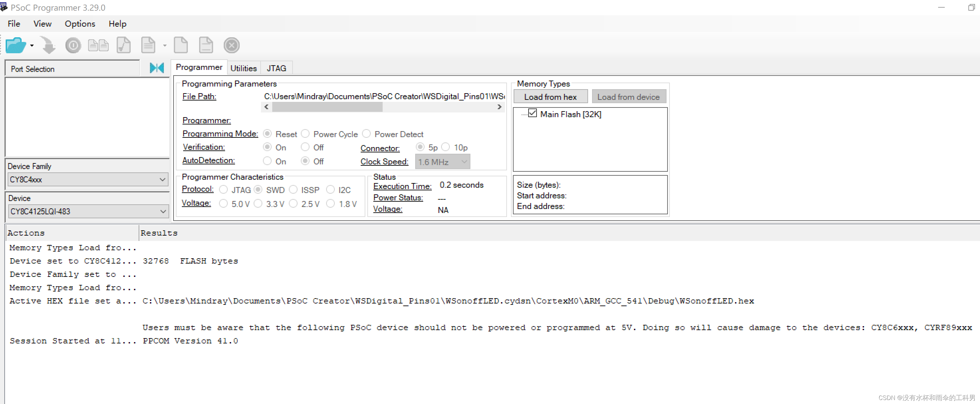
Task: Open the Options menu
Action: pyautogui.click(x=80, y=24)
